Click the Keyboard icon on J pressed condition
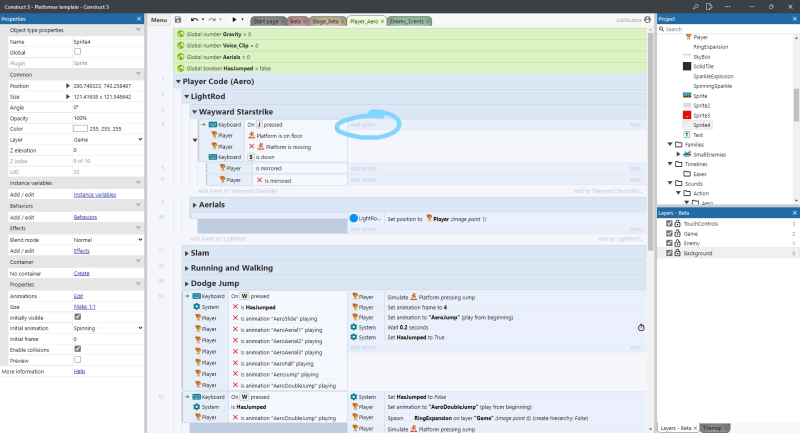Image resolution: width=800 pixels, height=433 pixels. [x=213, y=124]
